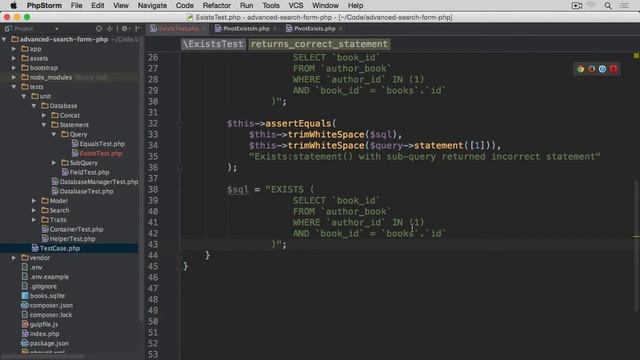Collapse the Query folder
The height and width of the screenshot is (360, 640).
click(53, 134)
